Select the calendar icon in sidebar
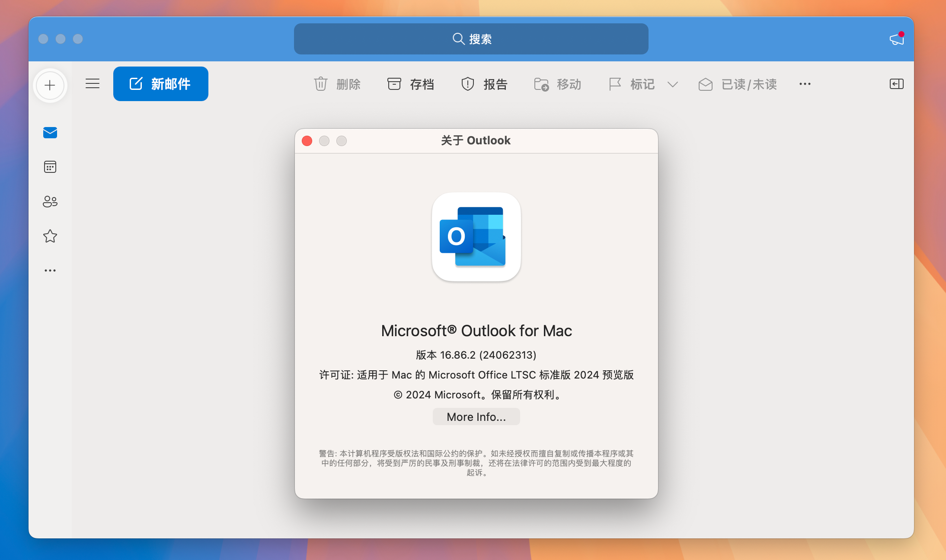The image size is (946, 560). click(x=51, y=167)
